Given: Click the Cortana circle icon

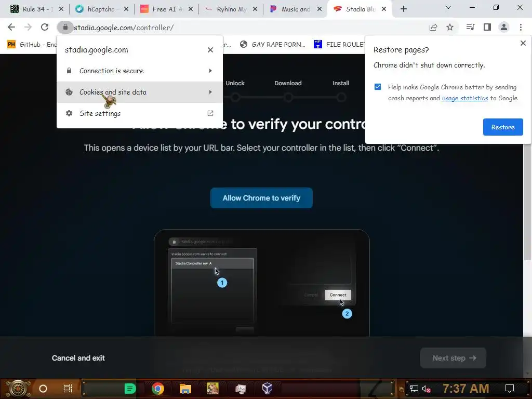Looking at the screenshot, I should [43, 389].
